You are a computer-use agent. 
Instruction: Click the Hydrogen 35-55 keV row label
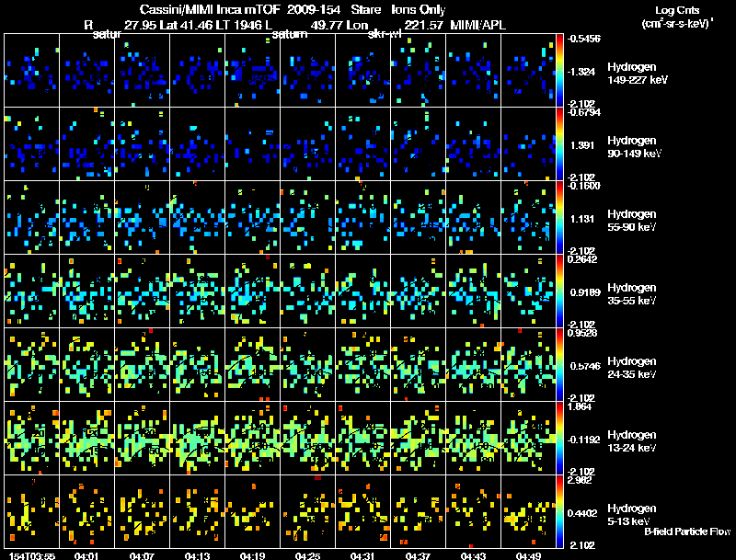pyautogui.click(x=631, y=294)
